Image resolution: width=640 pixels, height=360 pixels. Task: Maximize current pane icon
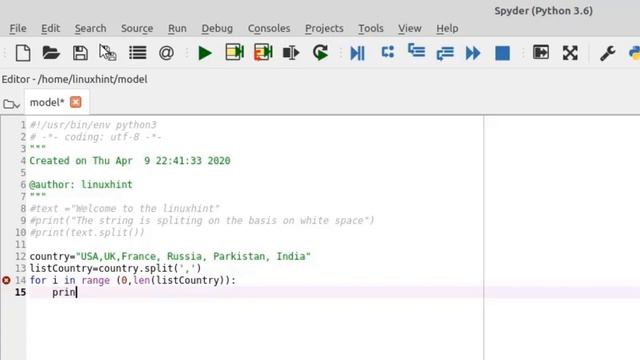click(541, 53)
